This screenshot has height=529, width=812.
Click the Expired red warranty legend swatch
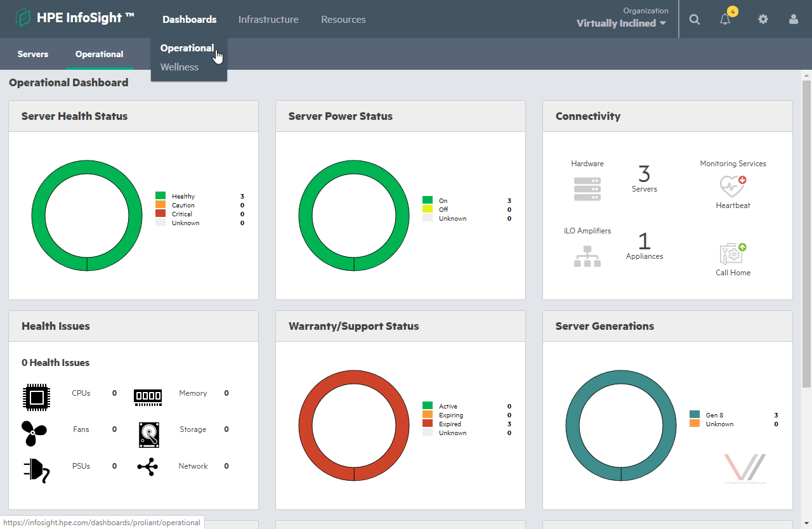click(x=428, y=424)
